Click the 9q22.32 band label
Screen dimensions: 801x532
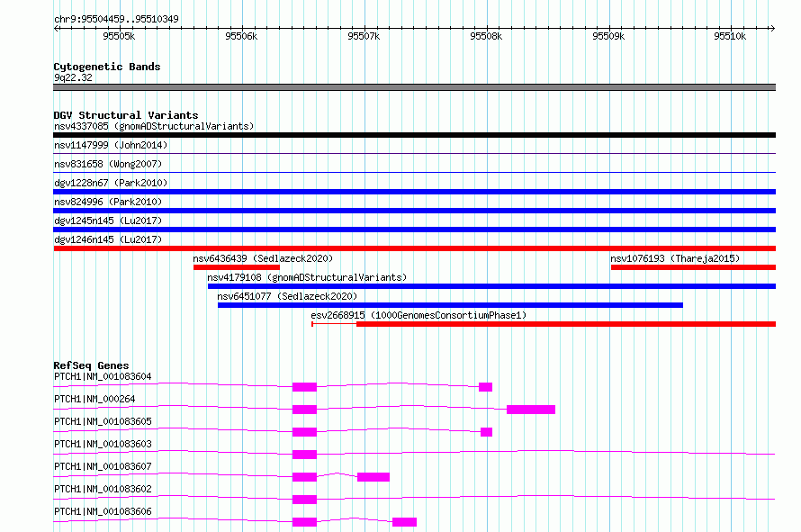(73, 77)
